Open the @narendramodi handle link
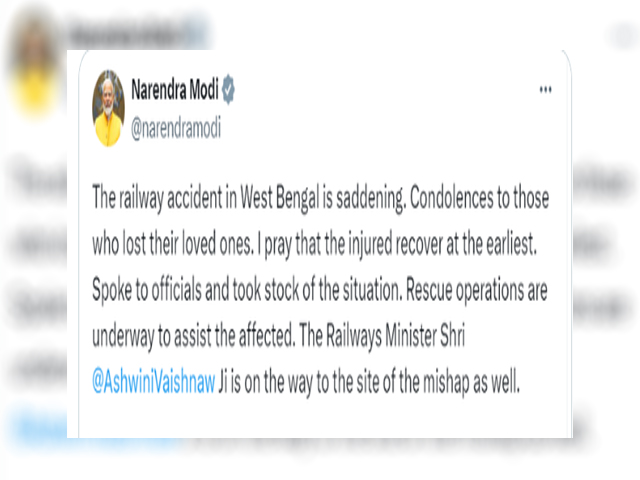Screen dimensions: 640x480 [176, 128]
